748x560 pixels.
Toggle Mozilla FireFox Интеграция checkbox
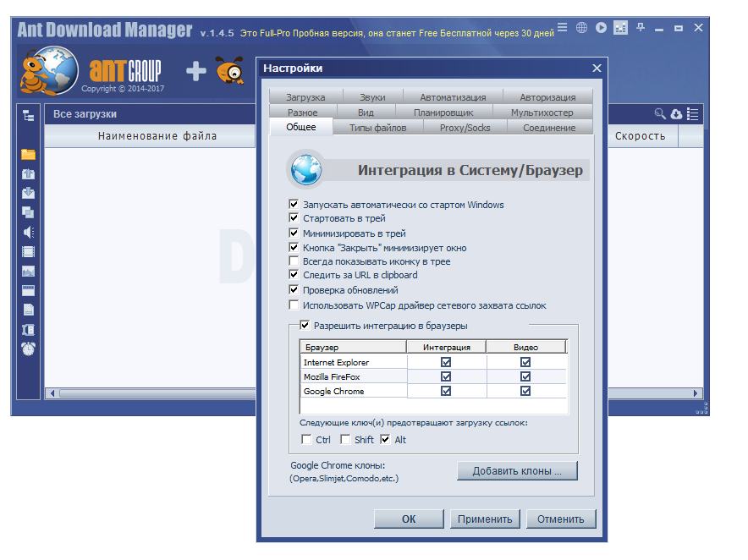point(446,376)
